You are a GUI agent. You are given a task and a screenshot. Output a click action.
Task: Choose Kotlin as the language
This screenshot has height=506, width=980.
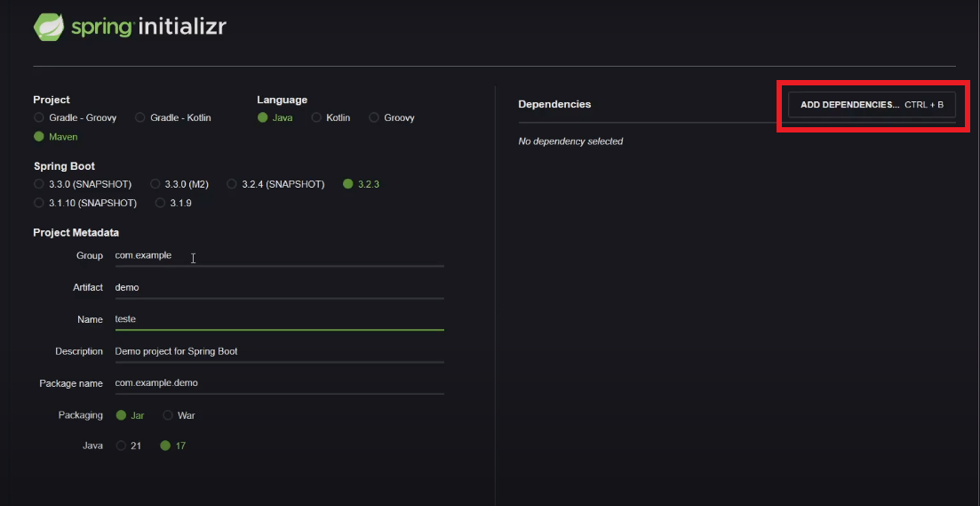tap(331, 117)
